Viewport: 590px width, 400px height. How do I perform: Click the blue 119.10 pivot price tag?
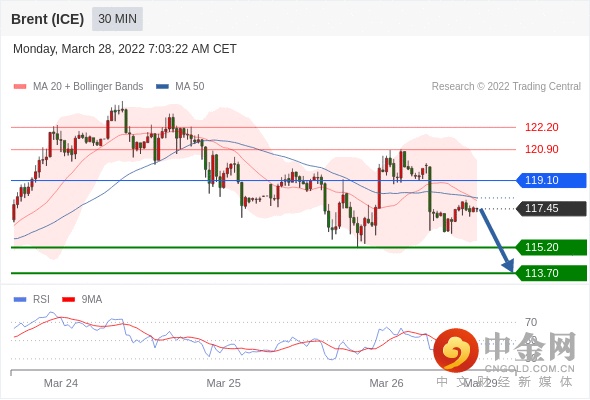[551, 180]
